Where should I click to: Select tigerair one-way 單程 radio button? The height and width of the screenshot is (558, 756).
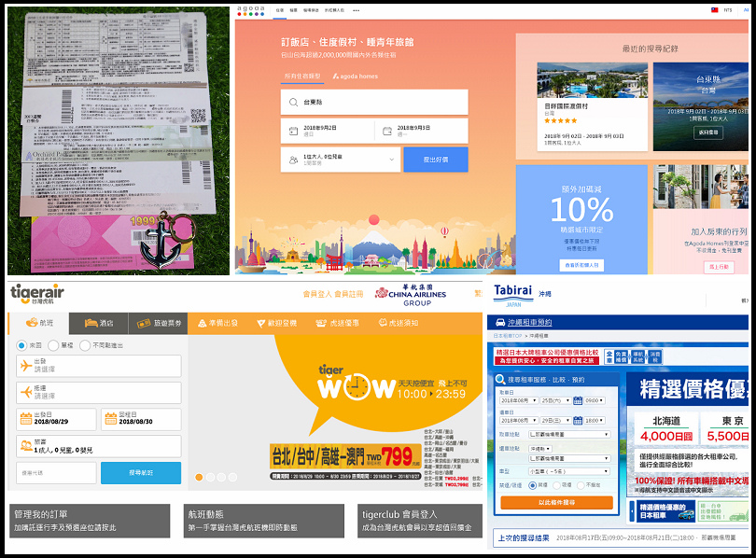click(x=53, y=345)
